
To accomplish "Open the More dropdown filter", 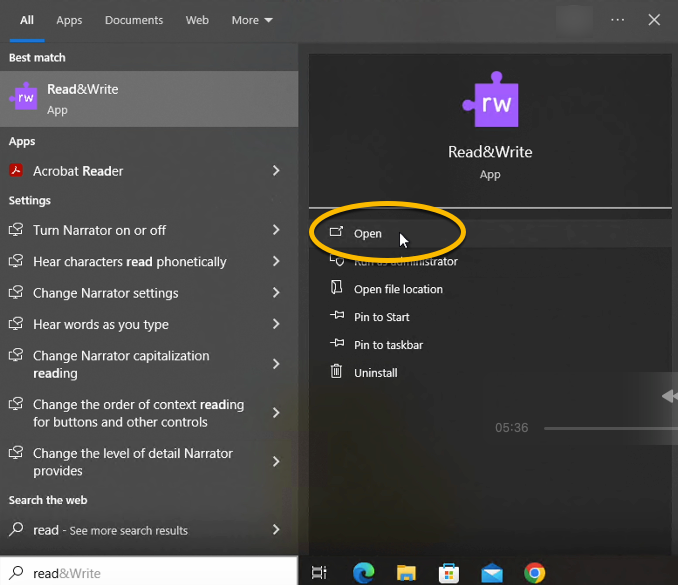I will 252,20.
